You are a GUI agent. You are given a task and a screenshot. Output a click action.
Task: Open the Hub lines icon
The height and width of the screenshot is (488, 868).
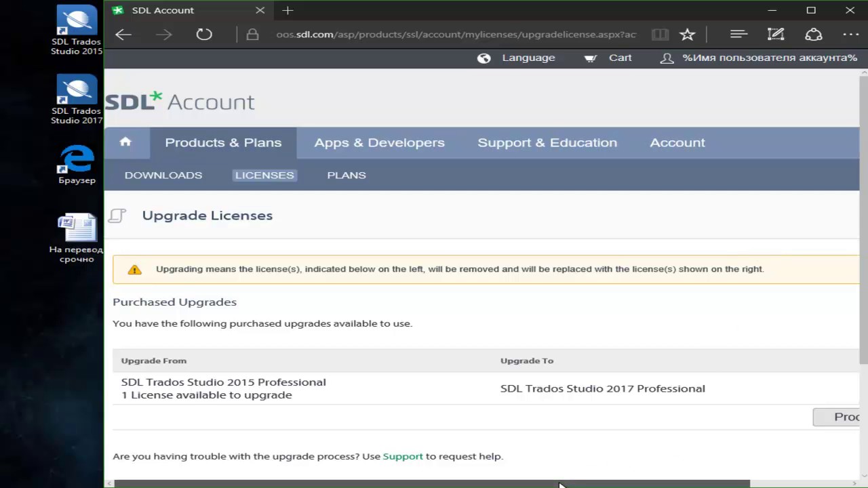click(x=738, y=35)
